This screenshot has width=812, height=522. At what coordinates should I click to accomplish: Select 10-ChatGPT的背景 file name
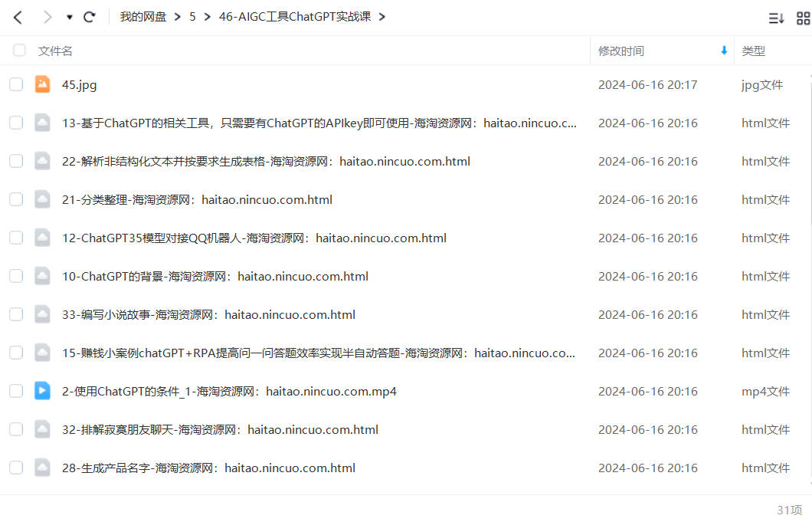point(215,277)
